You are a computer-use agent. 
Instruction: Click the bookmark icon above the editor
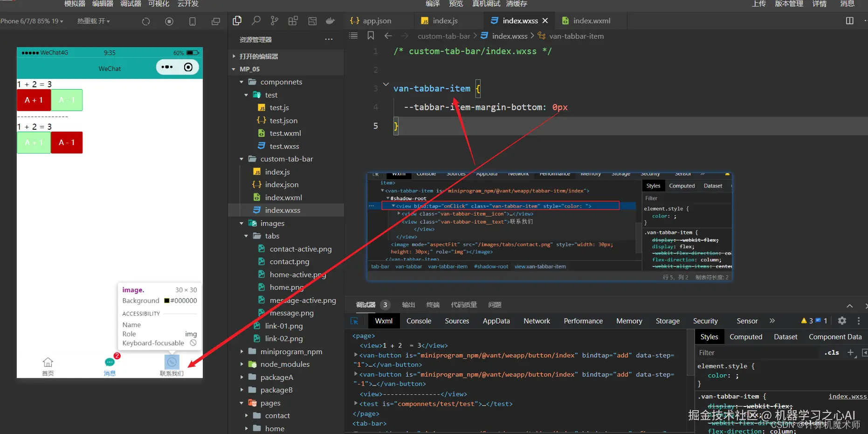[x=371, y=36]
